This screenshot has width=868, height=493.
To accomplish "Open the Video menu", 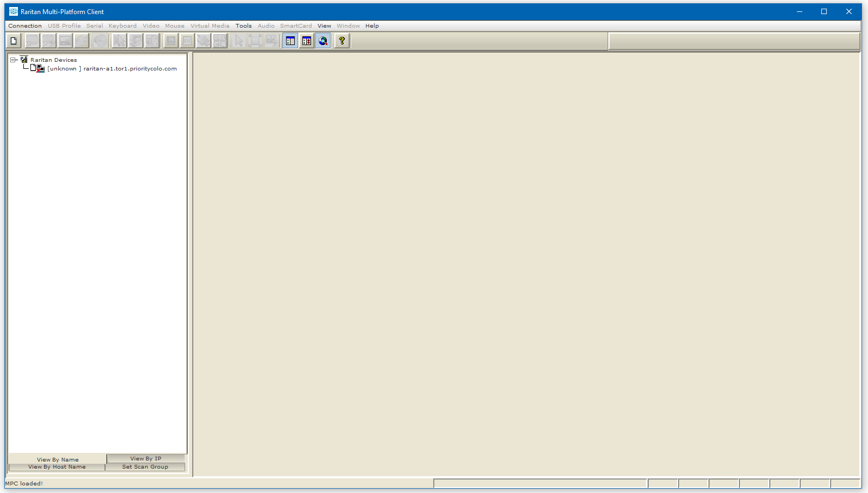I will tap(151, 26).
